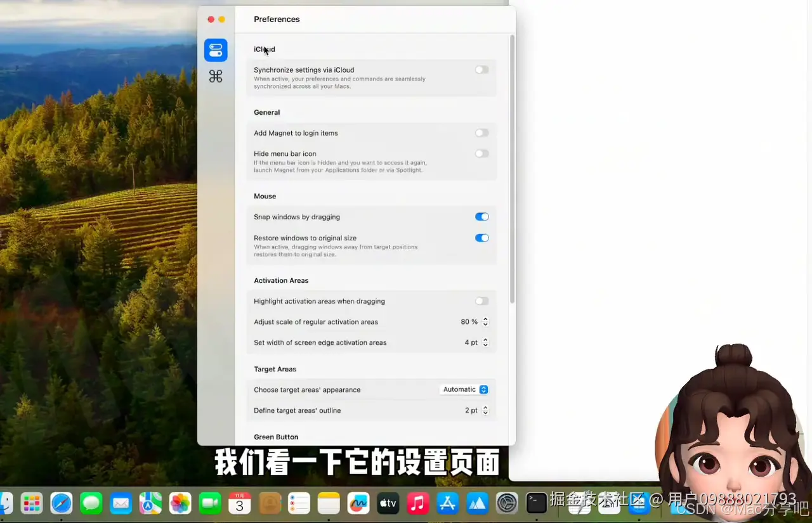The width and height of the screenshot is (812, 523).
Task: Open Calendar icon showing 3
Action: 240,504
